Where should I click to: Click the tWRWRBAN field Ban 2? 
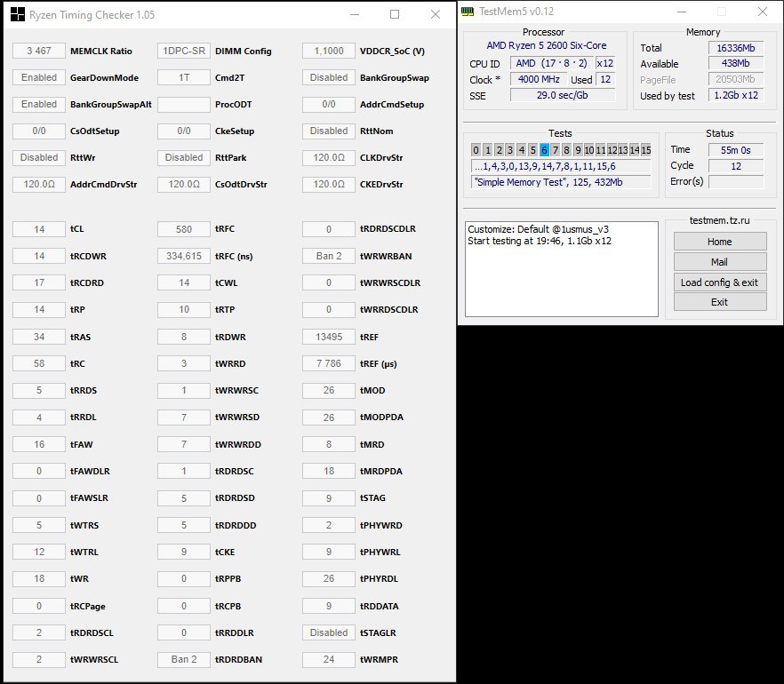pos(329,256)
